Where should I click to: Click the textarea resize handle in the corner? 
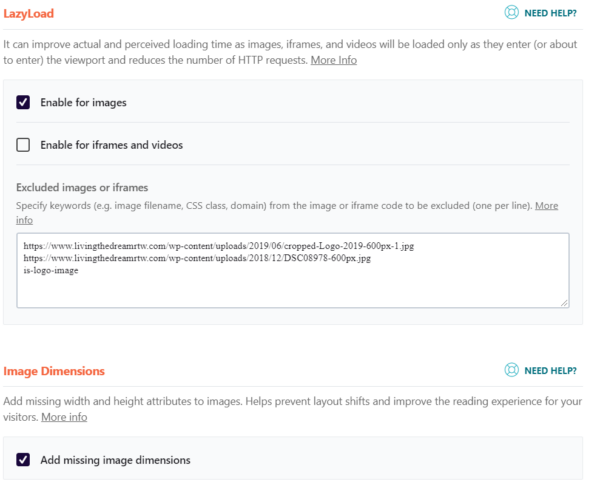pos(564,303)
